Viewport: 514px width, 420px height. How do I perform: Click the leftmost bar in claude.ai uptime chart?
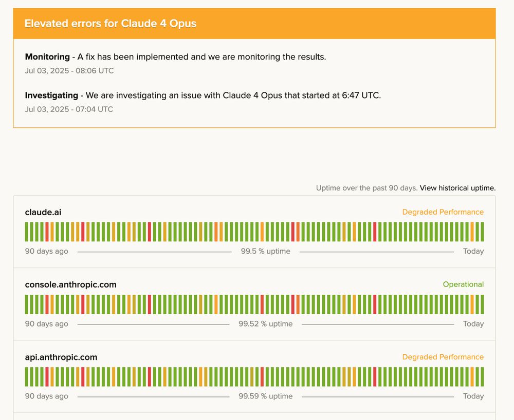[27, 232]
